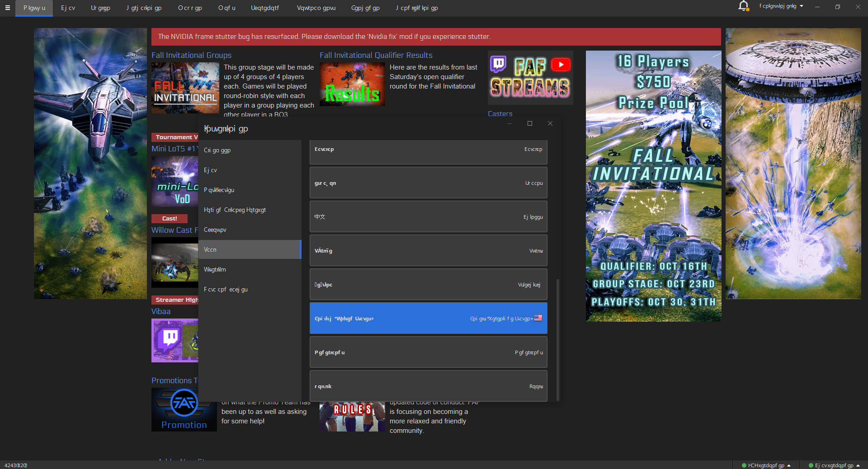The image size is (868, 469).
Task: Open the hamburger main menu
Action: (x=7, y=8)
